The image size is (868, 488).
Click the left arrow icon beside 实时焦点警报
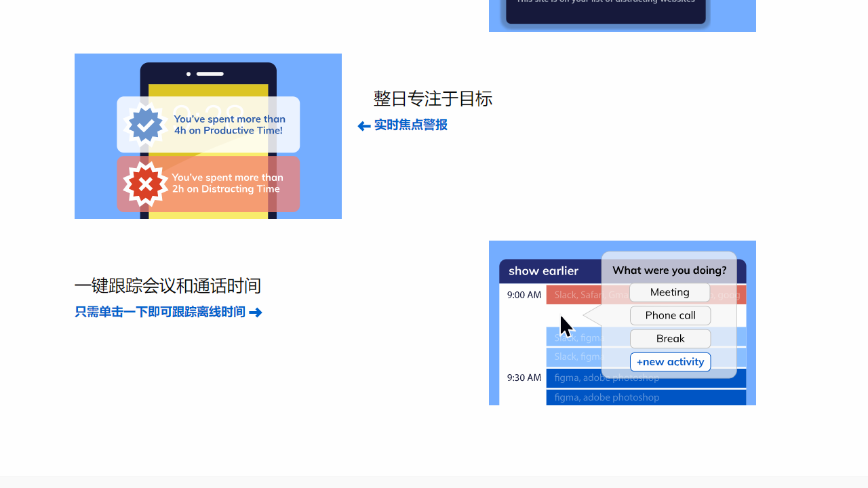pos(363,125)
